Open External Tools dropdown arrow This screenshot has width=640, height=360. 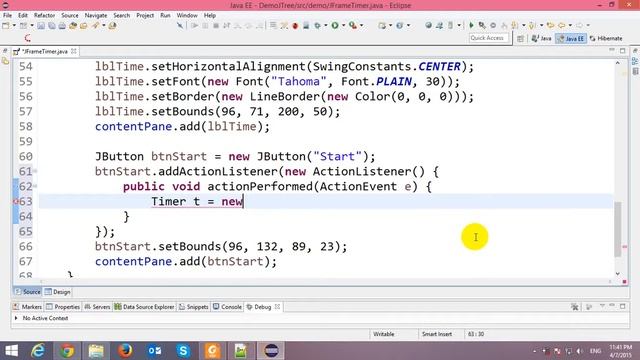tap(361, 25)
